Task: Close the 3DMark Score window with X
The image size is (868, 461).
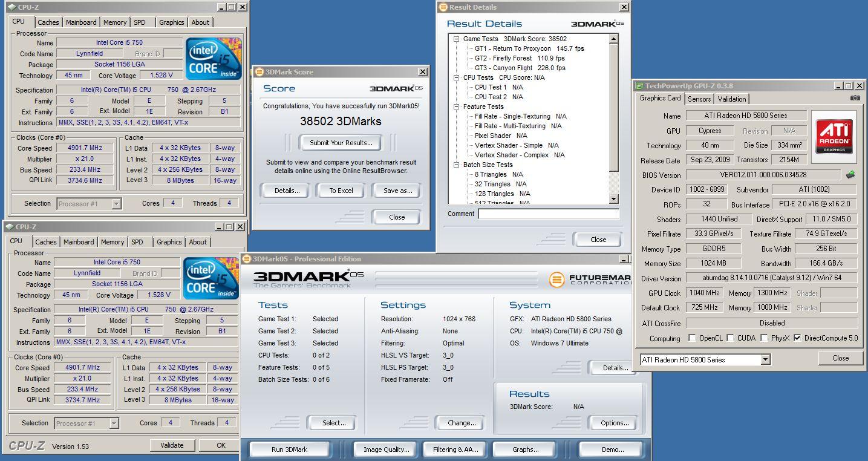Action: [x=423, y=71]
